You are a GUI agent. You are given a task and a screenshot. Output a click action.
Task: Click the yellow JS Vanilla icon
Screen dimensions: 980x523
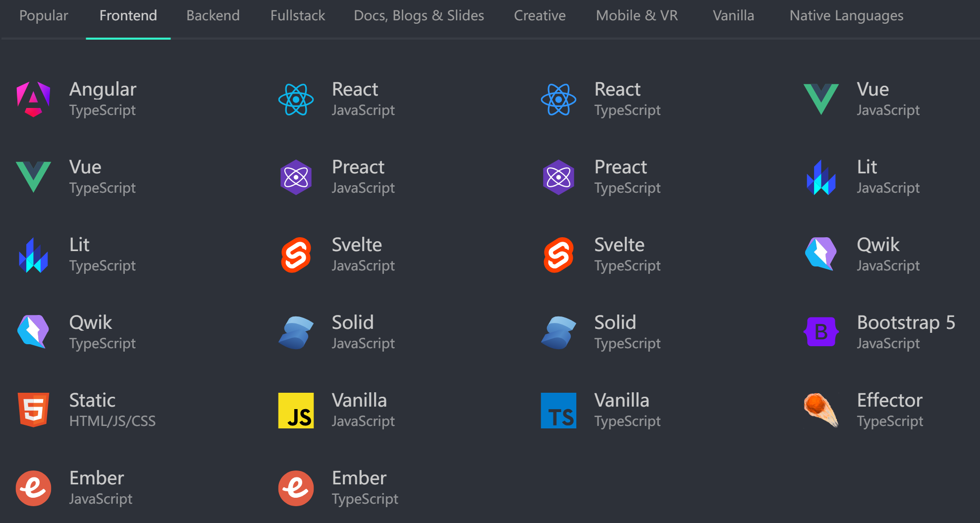coord(296,411)
